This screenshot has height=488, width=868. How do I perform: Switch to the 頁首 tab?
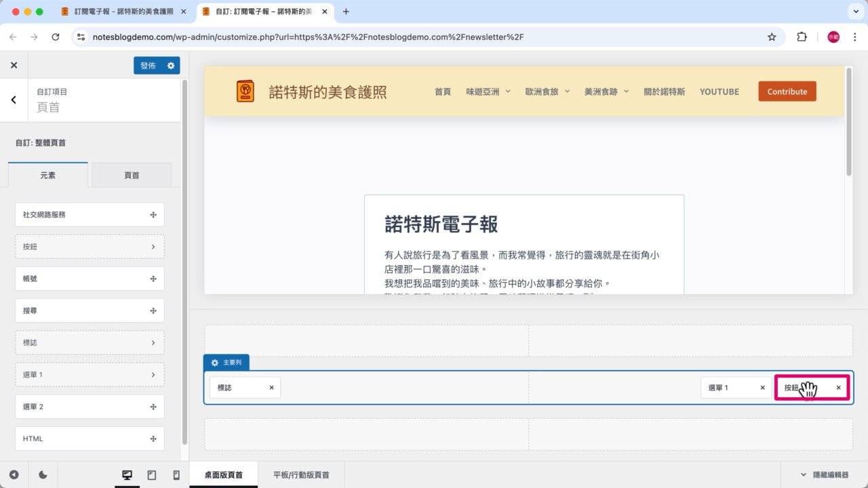(x=132, y=175)
